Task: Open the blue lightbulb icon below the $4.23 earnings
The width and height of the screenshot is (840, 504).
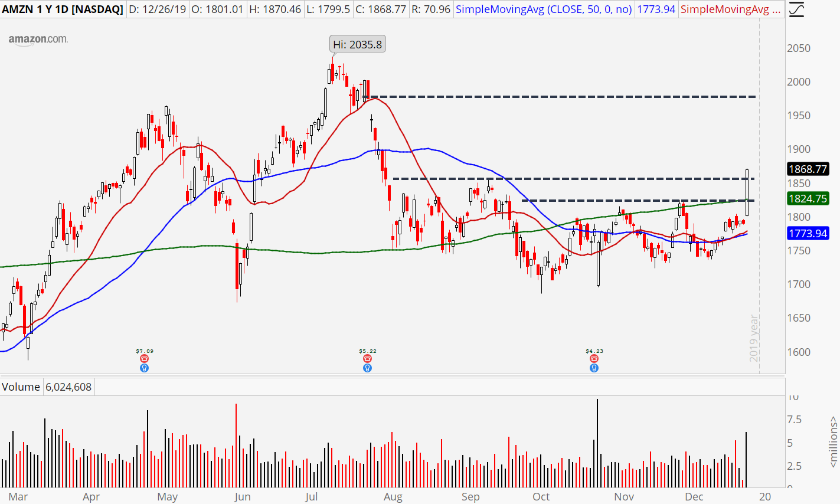Action: click(594, 368)
